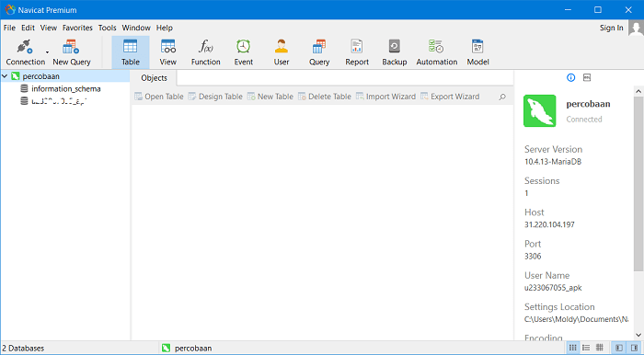Viewport: 644px width, 355px height.
Task: Open the Tools menu
Action: [x=108, y=28]
